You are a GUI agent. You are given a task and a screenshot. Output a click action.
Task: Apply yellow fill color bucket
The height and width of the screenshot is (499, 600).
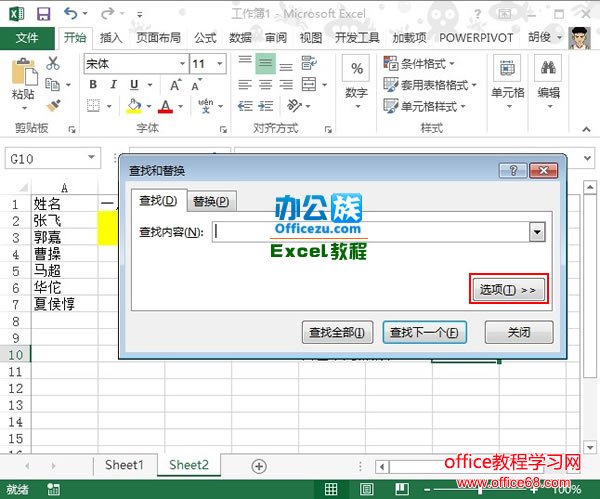click(x=134, y=106)
